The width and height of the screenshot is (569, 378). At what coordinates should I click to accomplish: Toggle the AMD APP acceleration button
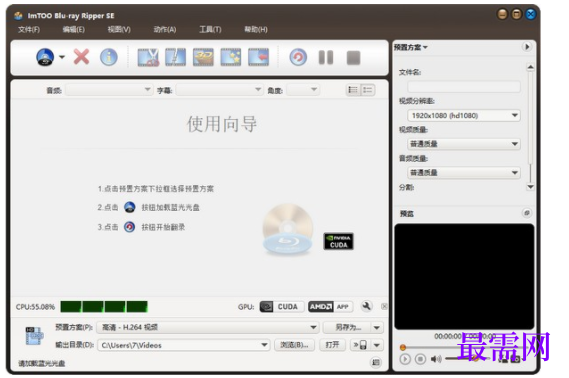[x=330, y=307]
